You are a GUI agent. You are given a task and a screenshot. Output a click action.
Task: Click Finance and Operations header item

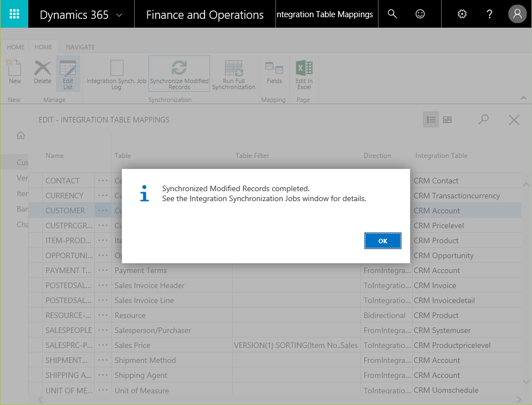(205, 14)
